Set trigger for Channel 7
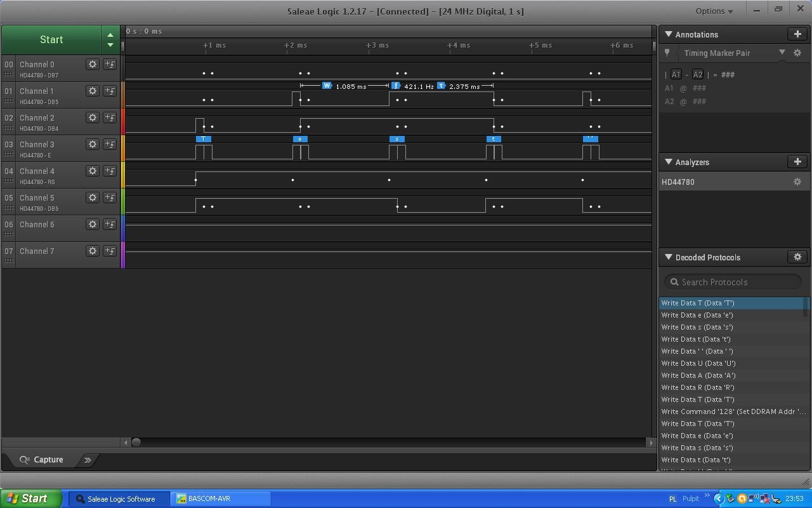The width and height of the screenshot is (812, 508). [110, 251]
